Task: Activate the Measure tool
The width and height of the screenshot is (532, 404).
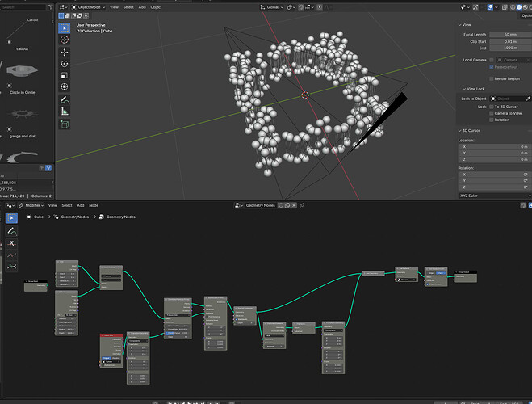Action: click(x=64, y=111)
